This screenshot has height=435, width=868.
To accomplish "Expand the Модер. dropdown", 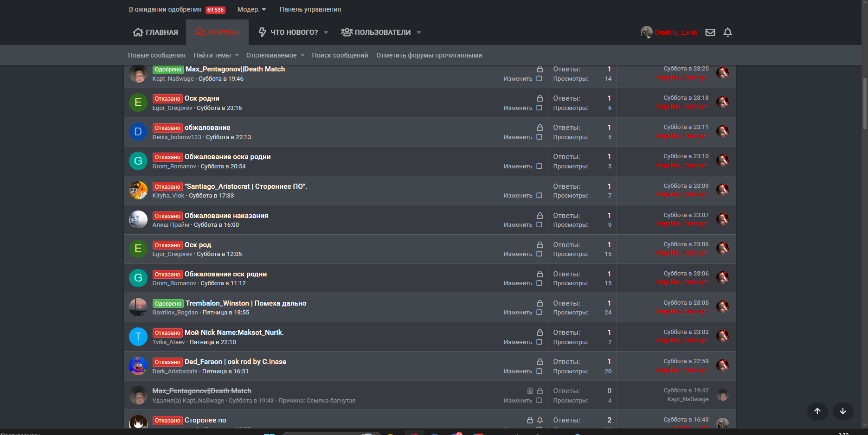I will 252,9.
